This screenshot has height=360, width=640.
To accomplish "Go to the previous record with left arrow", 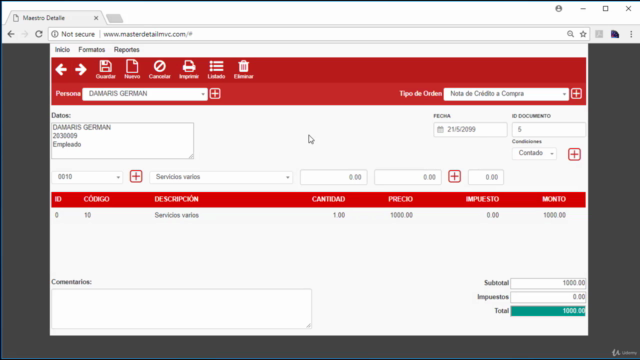I will [61, 69].
